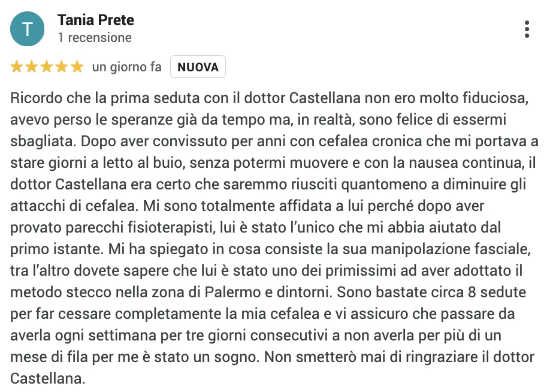Viewport: 550px width, 392px height.
Task: Select the fifth rating star
Action: pos(77,67)
